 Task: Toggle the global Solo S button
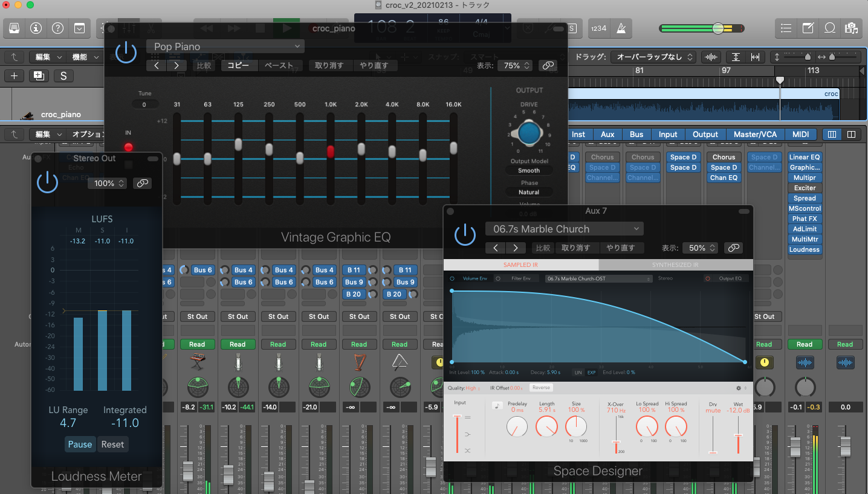tap(63, 75)
